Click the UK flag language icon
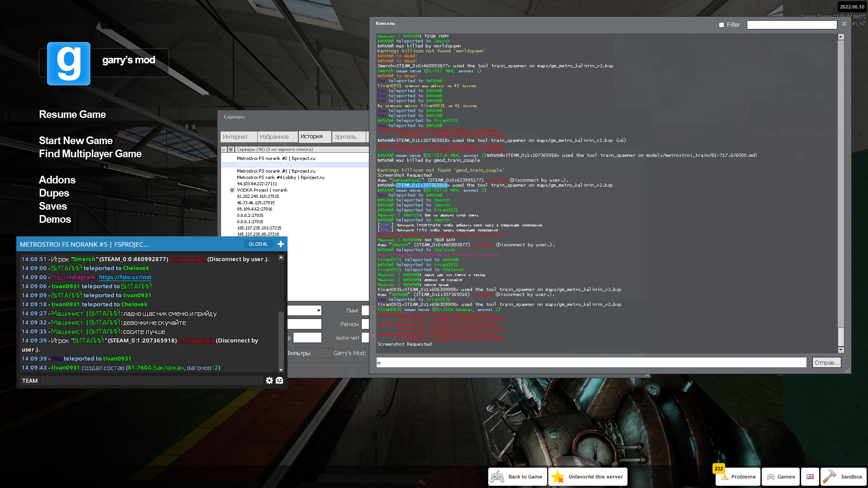Screen dimensions: 868x488 coord(810,477)
